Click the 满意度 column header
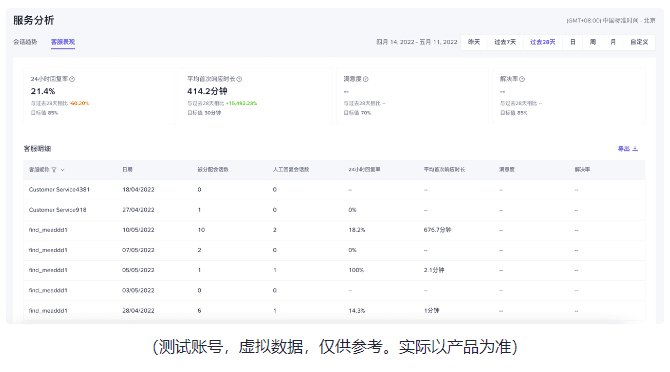670x372 pixels. [507, 170]
